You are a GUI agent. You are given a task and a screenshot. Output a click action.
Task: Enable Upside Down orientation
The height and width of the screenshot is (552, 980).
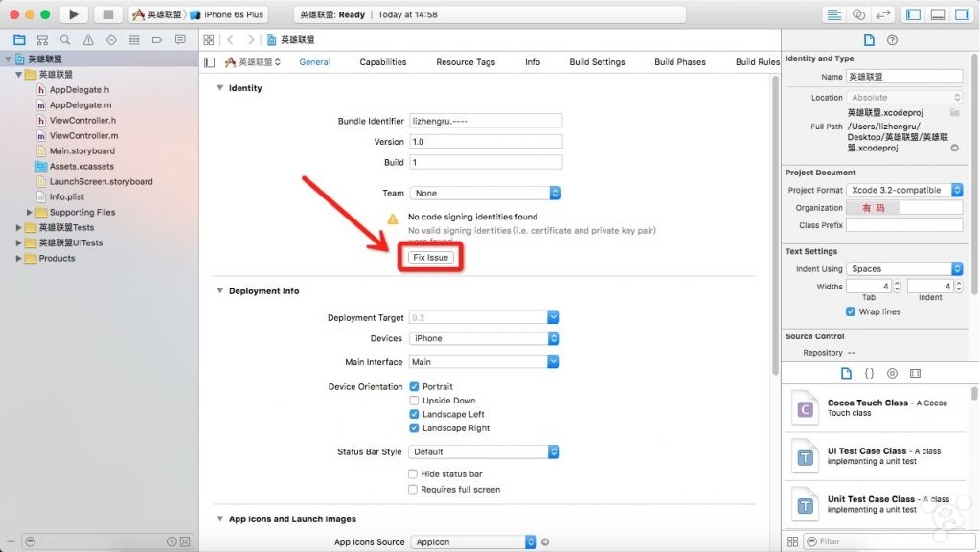click(x=414, y=401)
